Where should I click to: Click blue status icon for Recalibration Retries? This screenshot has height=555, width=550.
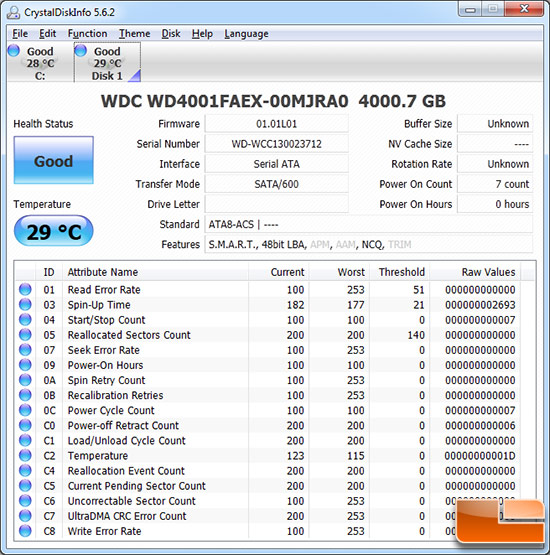pos(25,395)
